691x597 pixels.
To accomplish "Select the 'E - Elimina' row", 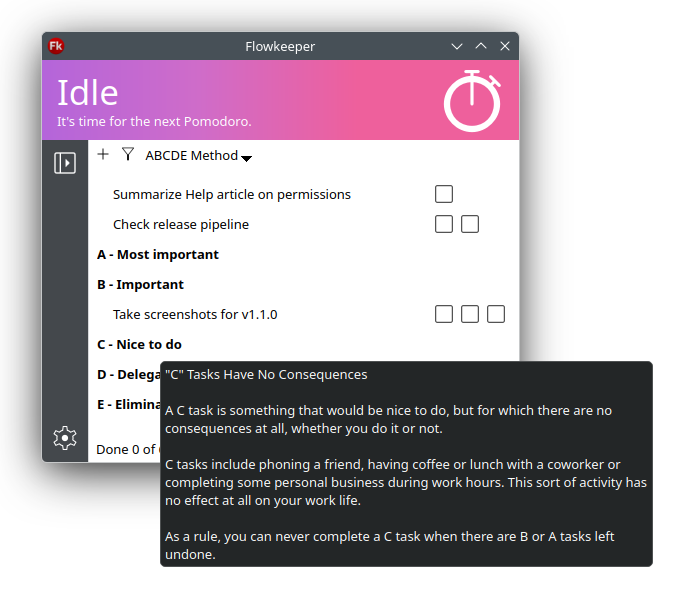I will [x=128, y=404].
